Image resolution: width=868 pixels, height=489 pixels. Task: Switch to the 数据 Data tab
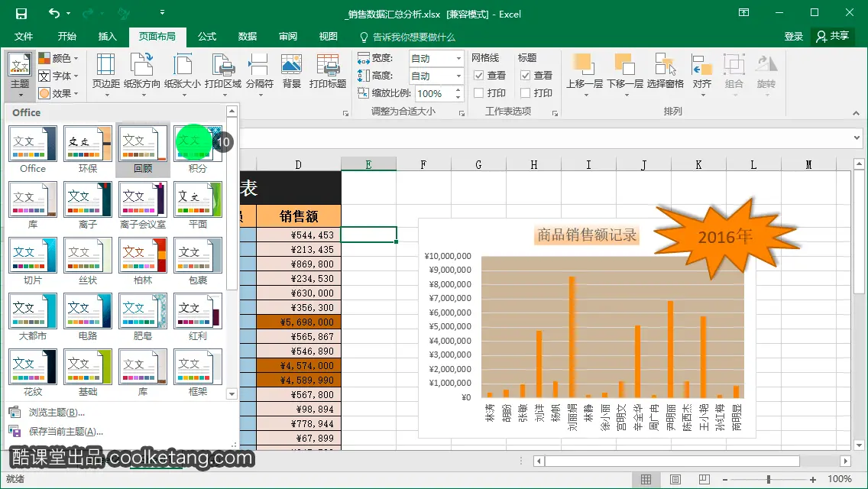[248, 37]
